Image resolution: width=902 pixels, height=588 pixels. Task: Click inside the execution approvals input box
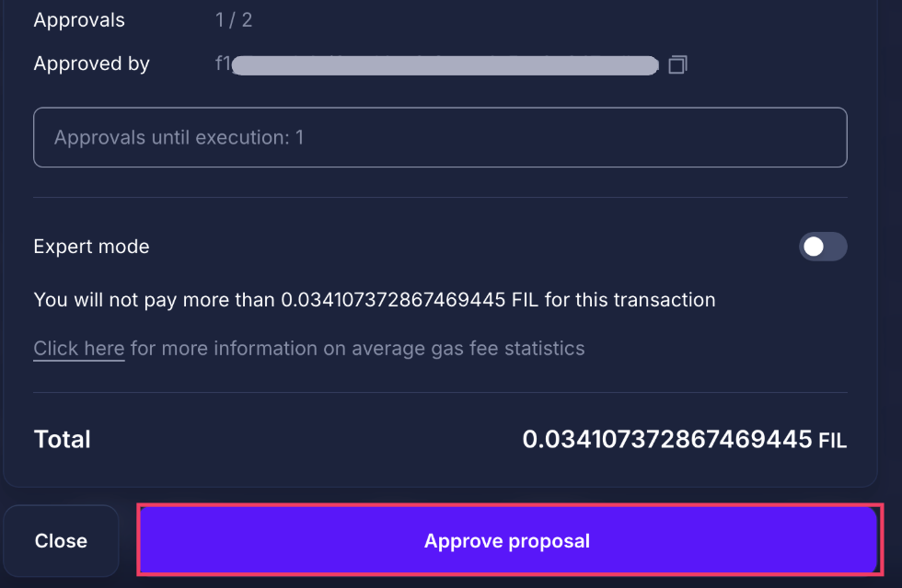pos(440,136)
